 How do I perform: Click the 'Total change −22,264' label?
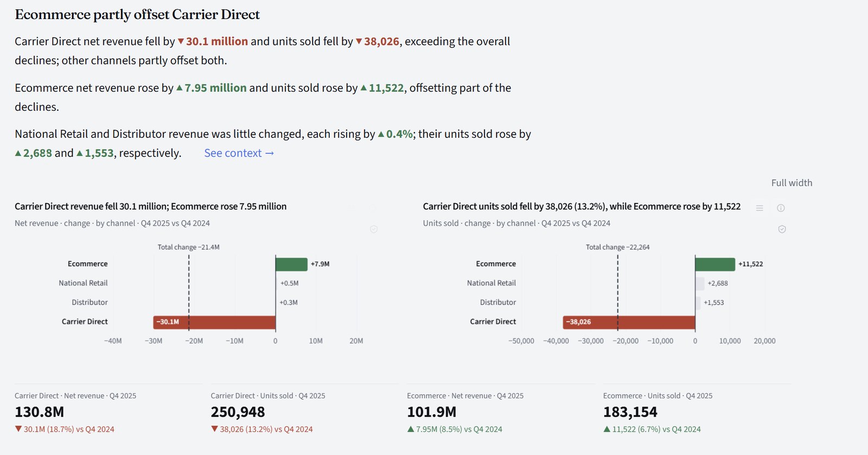617,247
